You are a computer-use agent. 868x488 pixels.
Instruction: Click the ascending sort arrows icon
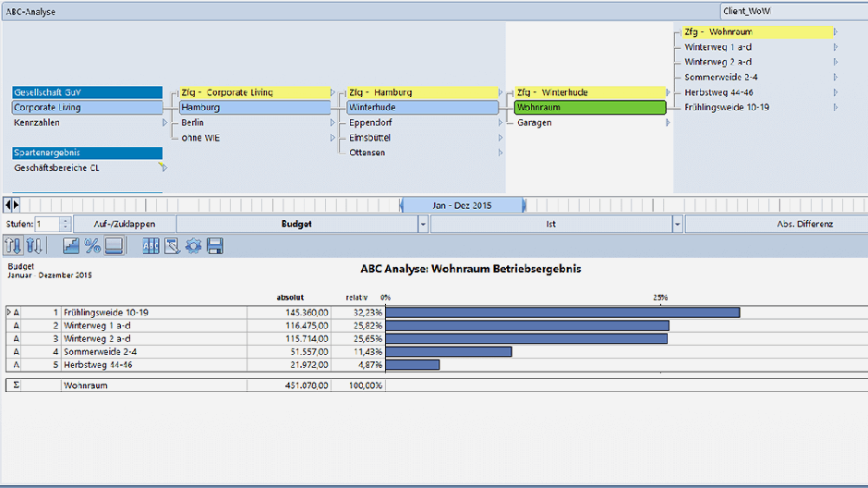click(34, 245)
